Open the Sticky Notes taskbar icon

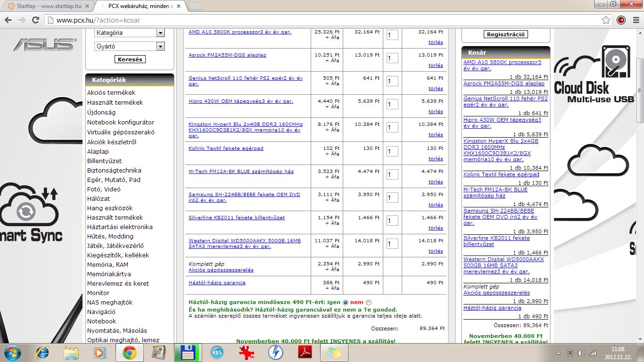pyautogui.click(x=334, y=353)
